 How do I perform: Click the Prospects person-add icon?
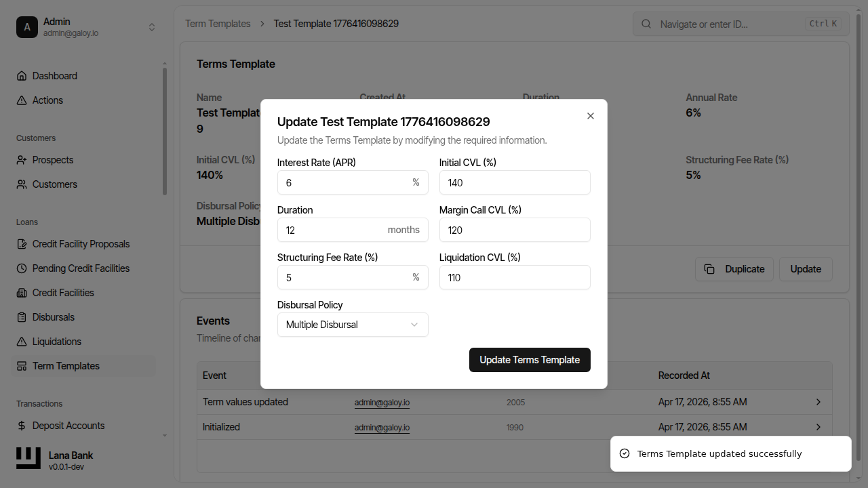coord(22,160)
